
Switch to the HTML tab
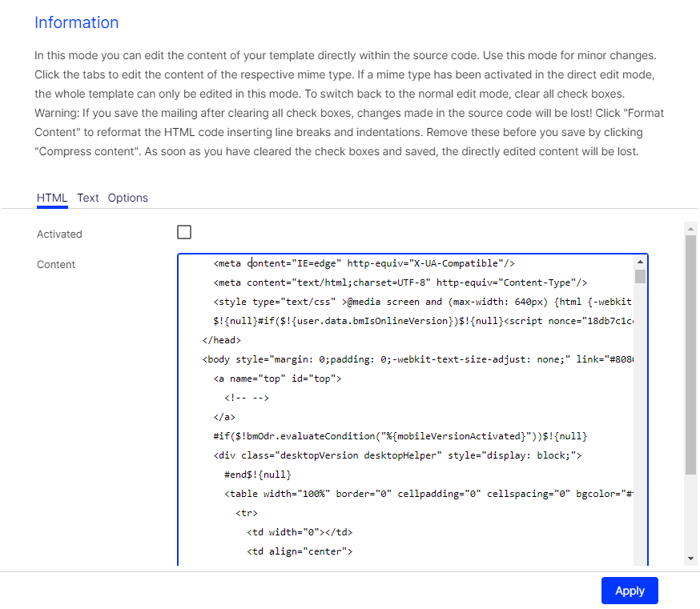52,198
